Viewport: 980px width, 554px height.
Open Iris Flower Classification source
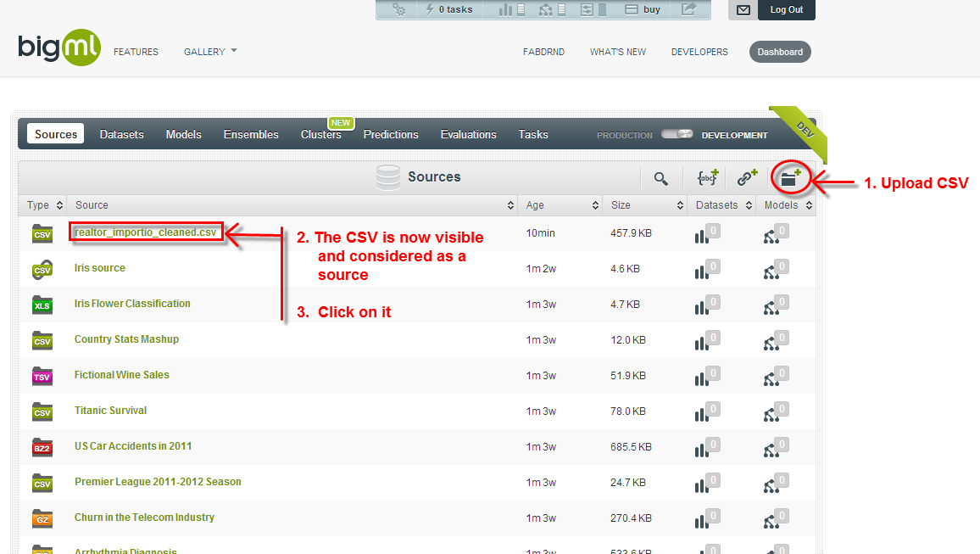pyautogui.click(x=132, y=303)
